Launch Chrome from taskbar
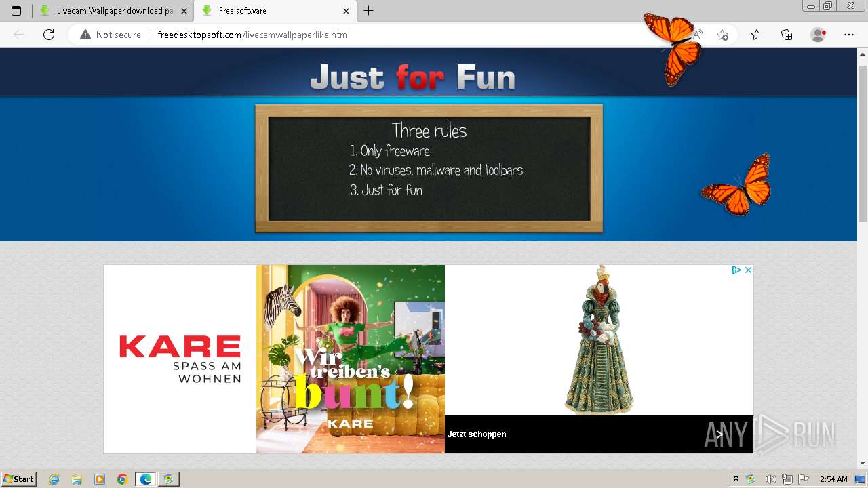The height and width of the screenshot is (488, 868). (123, 479)
